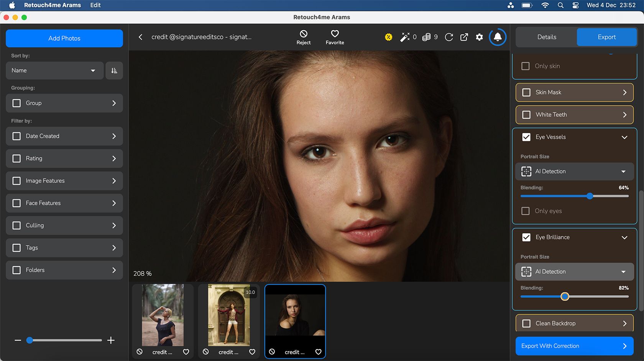Check the Date Created filter
Viewport: 644px width, 361px height.
coord(16,136)
